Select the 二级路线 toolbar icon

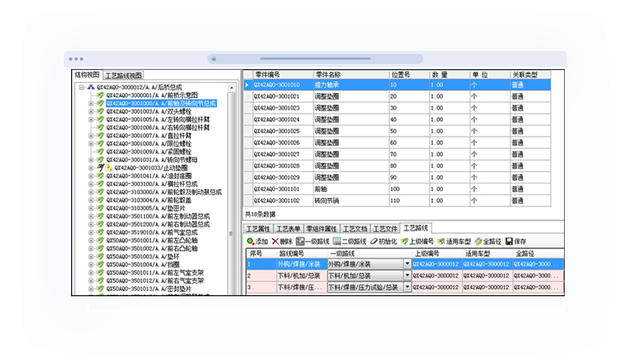click(337, 241)
